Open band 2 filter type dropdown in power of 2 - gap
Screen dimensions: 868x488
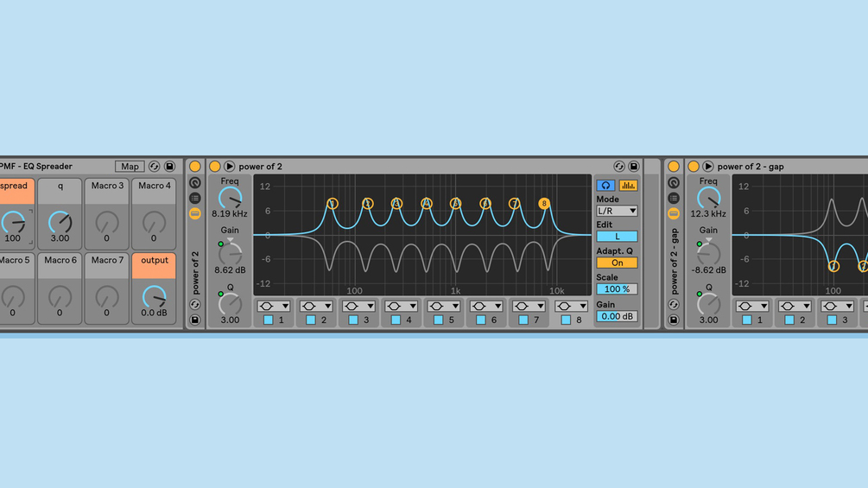795,306
